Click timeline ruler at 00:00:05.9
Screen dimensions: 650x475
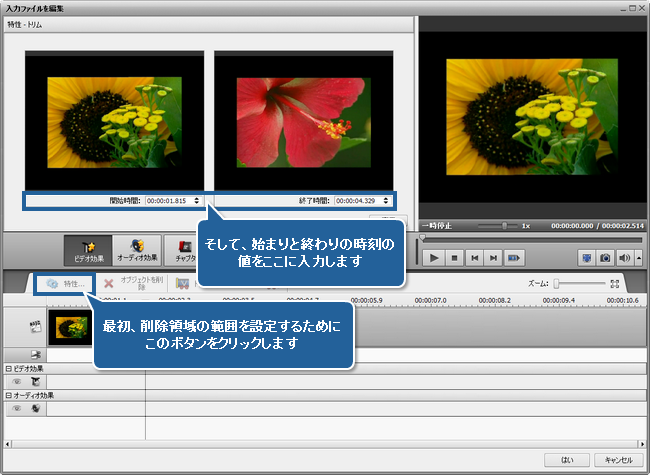click(x=366, y=300)
